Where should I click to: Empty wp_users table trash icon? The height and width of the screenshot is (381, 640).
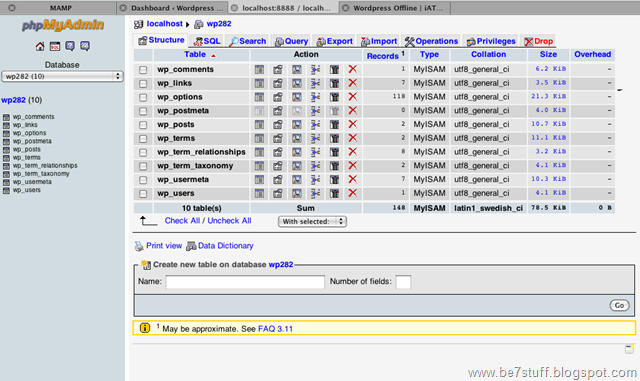(x=335, y=194)
